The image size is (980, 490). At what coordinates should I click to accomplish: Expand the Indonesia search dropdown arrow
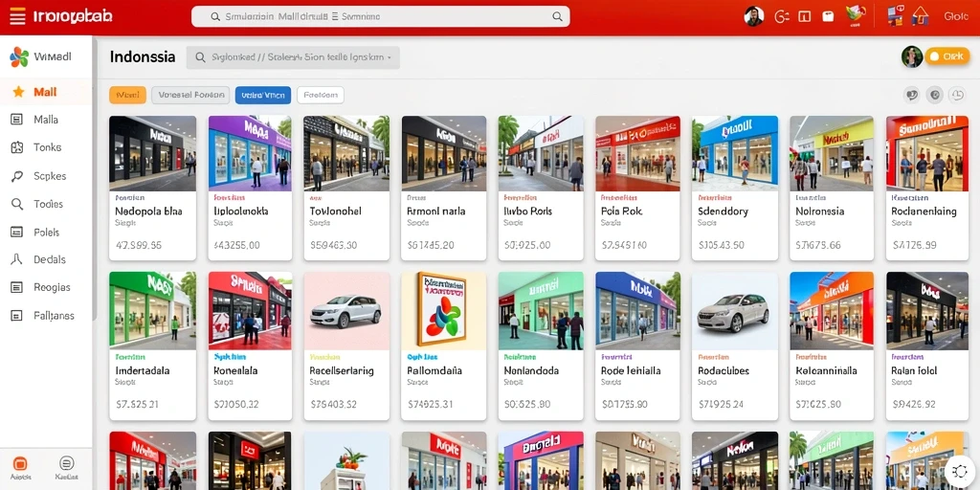(390, 57)
